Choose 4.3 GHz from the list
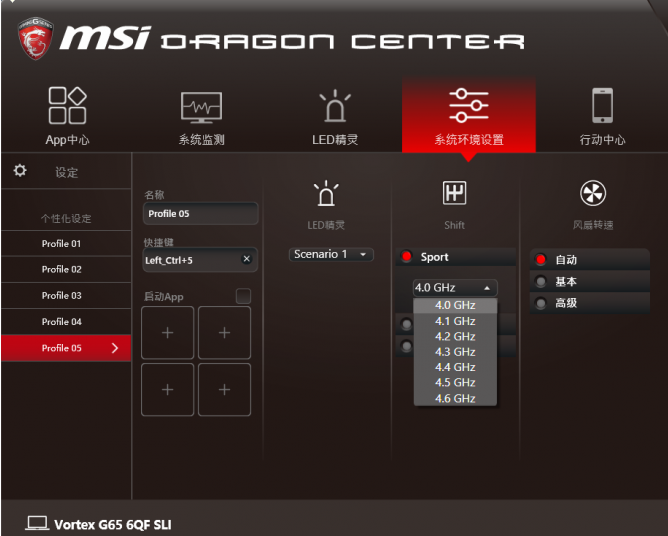Screen dimensions: 668x536 pos(455,352)
